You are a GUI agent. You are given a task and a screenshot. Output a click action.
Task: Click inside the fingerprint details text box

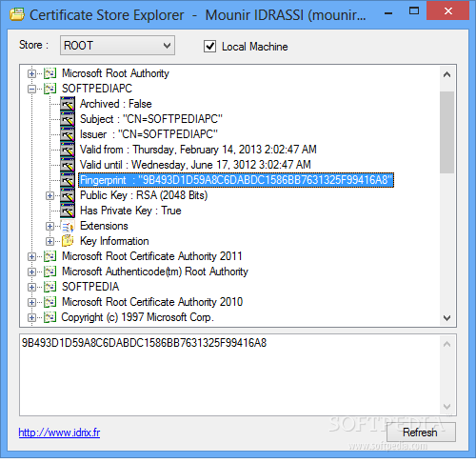tap(229, 374)
